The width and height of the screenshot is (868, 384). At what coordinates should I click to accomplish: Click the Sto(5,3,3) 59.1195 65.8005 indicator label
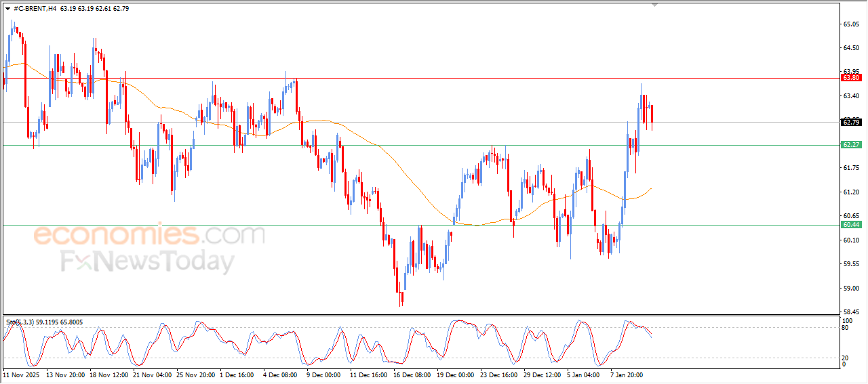coord(45,322)
